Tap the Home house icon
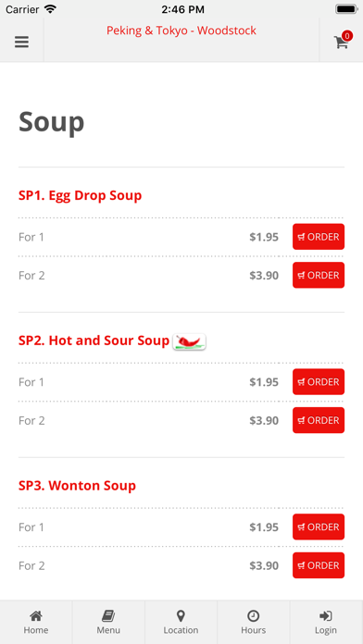Image resolution: width=363 pixels, height=644 pixels. tap(36, 615)
